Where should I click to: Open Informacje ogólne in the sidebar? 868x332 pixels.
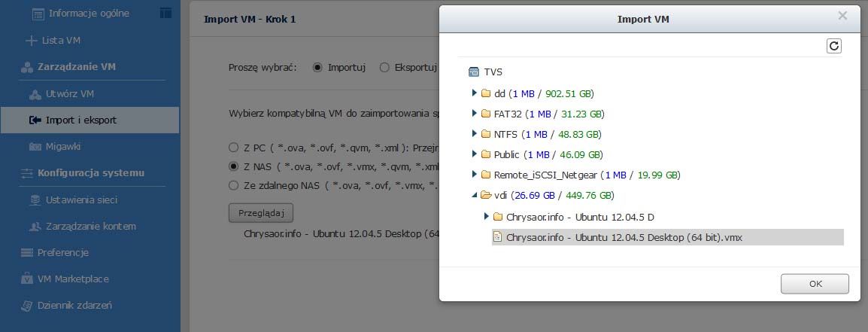tap(89, 14)
